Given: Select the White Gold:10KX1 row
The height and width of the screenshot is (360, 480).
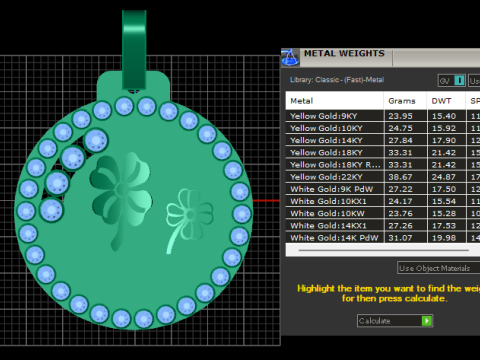Looking at the screenshot, I should click(x=383, y=201).
